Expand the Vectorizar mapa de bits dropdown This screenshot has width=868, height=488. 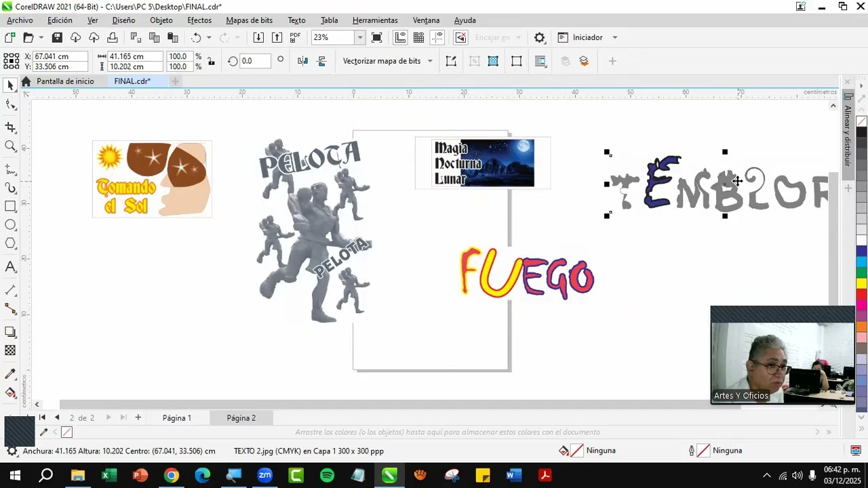[430, 61]
